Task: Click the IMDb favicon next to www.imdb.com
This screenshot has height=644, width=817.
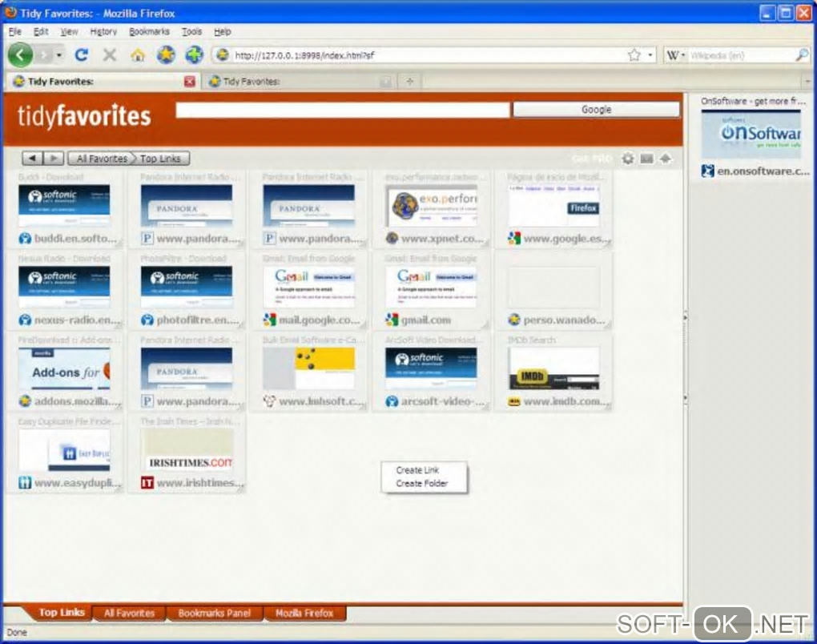Action: [514, 402]
